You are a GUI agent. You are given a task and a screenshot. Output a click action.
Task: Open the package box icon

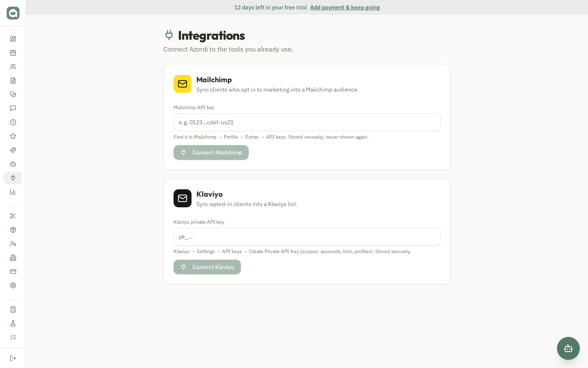coord(13,230)
